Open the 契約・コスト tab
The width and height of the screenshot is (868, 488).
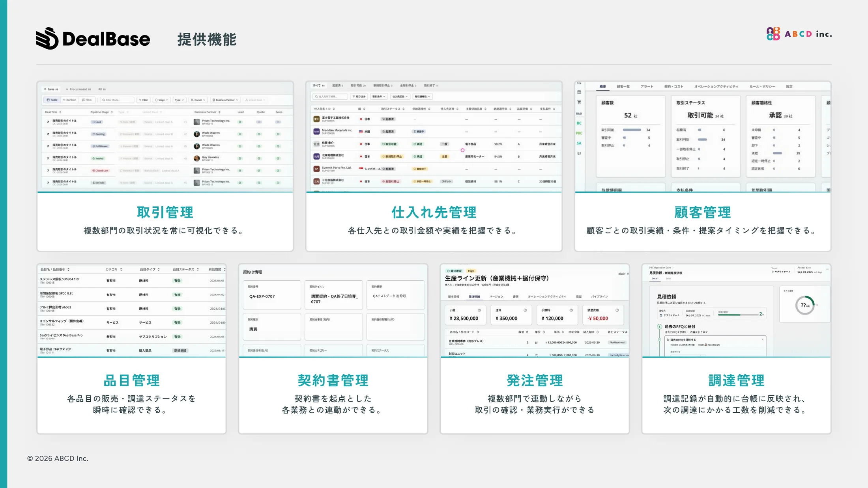[x=673, y=86]
